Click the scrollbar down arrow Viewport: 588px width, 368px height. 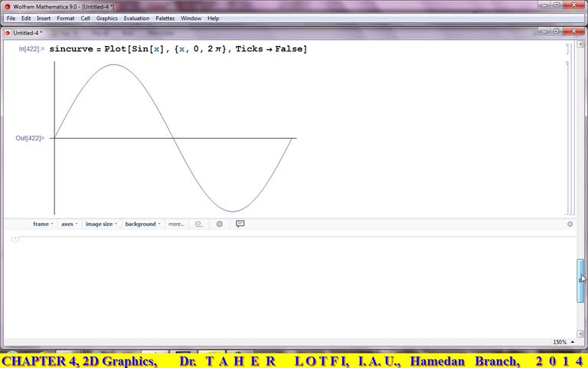coord(580,333)
